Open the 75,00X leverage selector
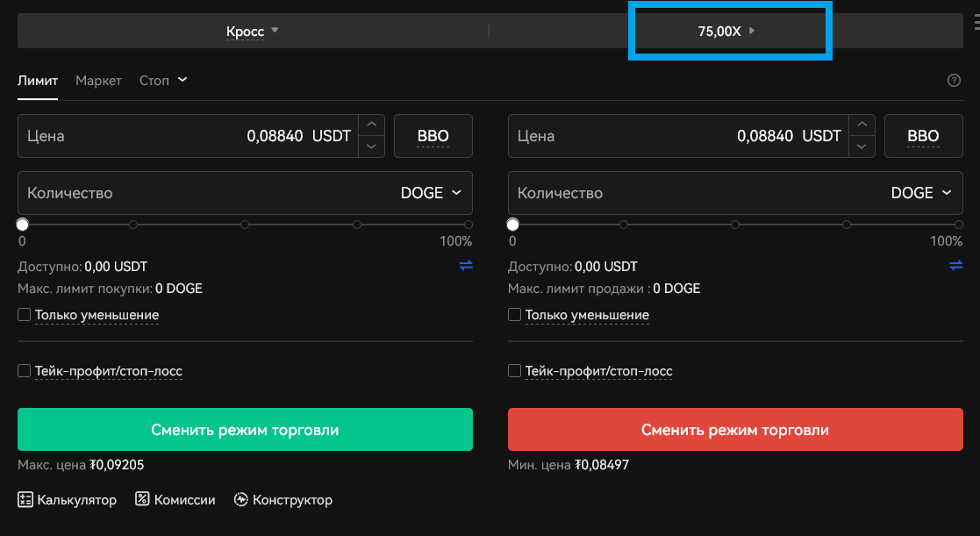 tap(729, 30)
